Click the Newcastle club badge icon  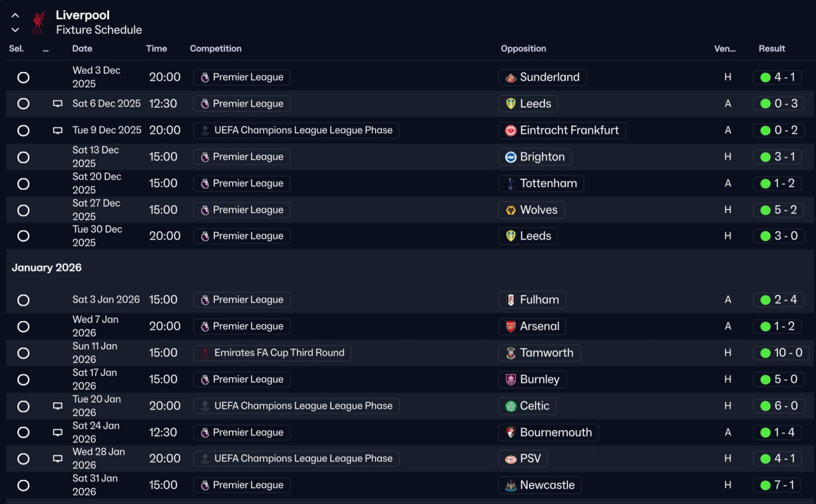(x=511, y=486)
